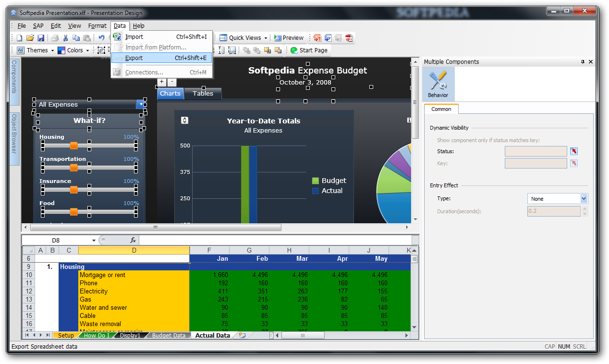
Task: Click the Food slider handle
Action: pyautogui.click(x=73, y=212)
